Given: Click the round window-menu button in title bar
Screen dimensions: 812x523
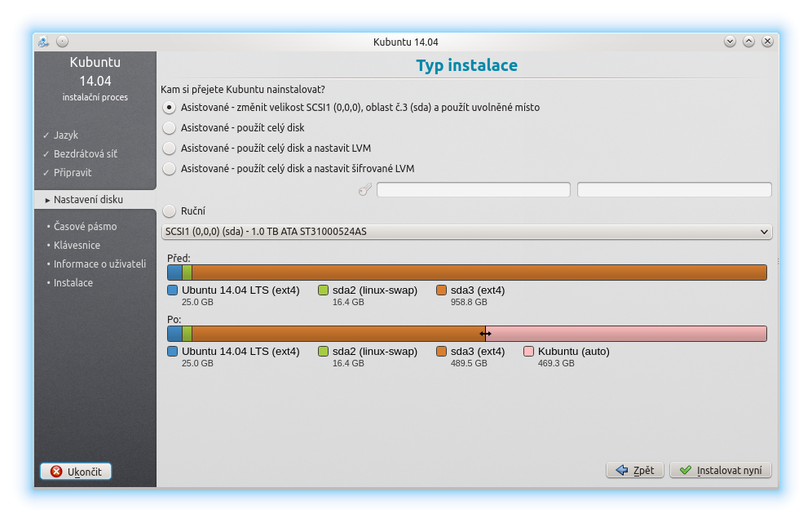Looking at the screenshot, I should pyautogui.click(x=62, y=41).
